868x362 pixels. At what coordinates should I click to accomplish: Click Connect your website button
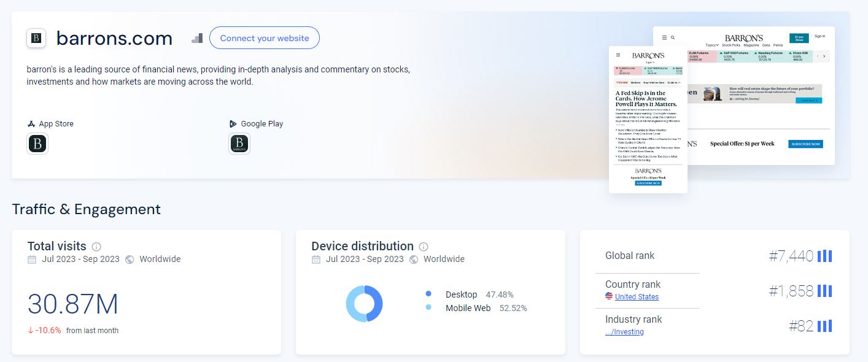click(265, 38)
